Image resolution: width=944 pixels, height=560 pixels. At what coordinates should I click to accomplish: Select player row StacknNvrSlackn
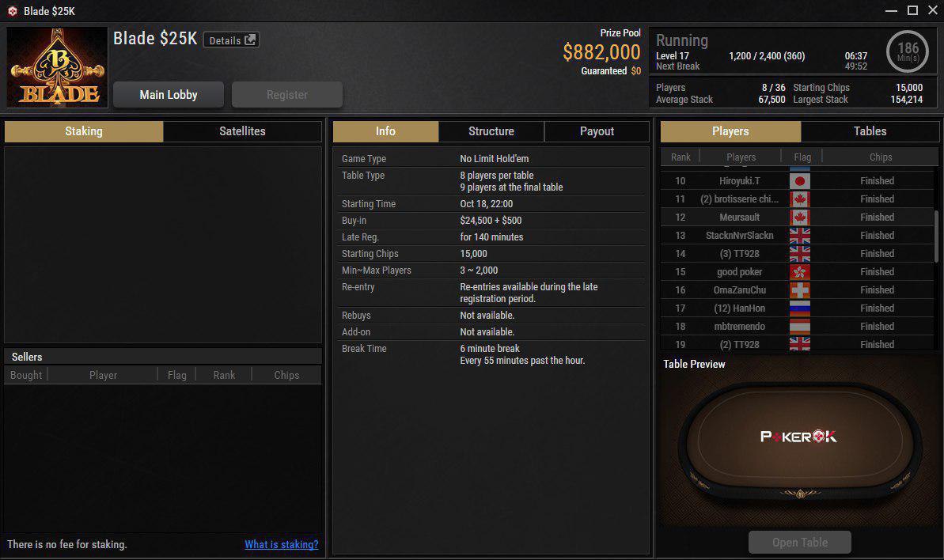pyautogui.click(x=797, y=235)
